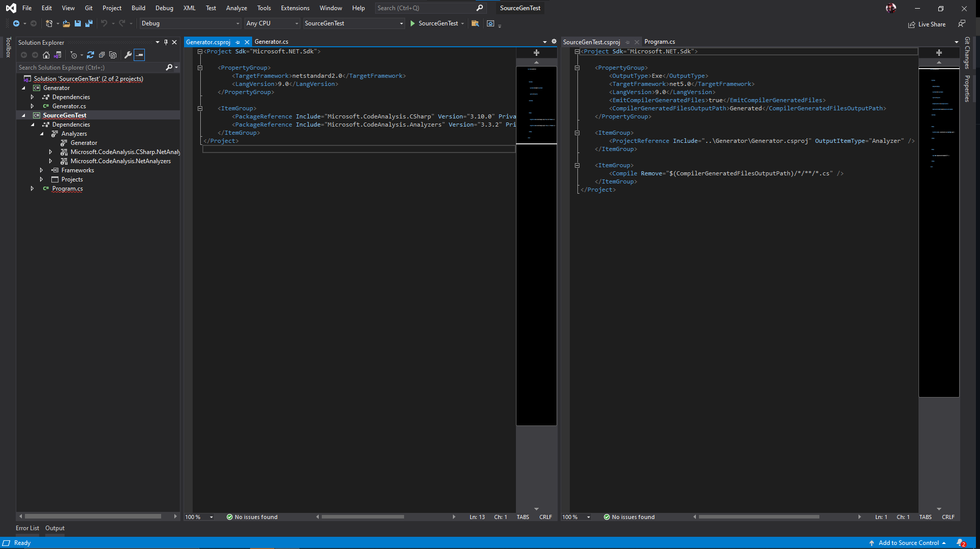Open the Build menu
This screenshot has width=980, height=549.
coord(138,8)
